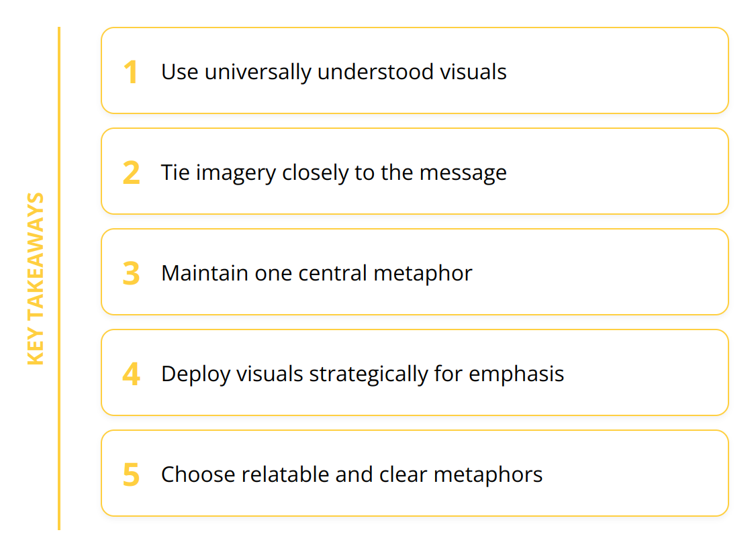Image resolution: width=756 pixels, height=557 pixels.
Task: Click the word "universally" in first card
Action: tap(258, 72)
